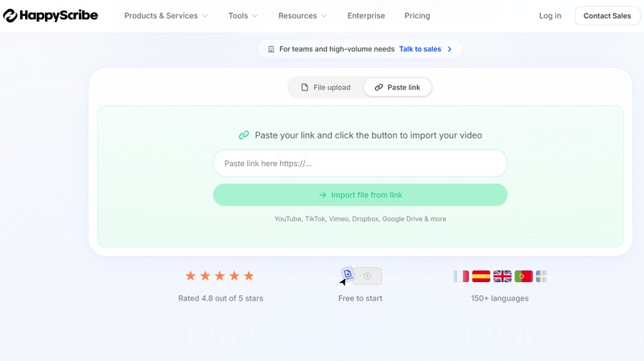Click the For teams and high-volume needs text

(336, 49)
